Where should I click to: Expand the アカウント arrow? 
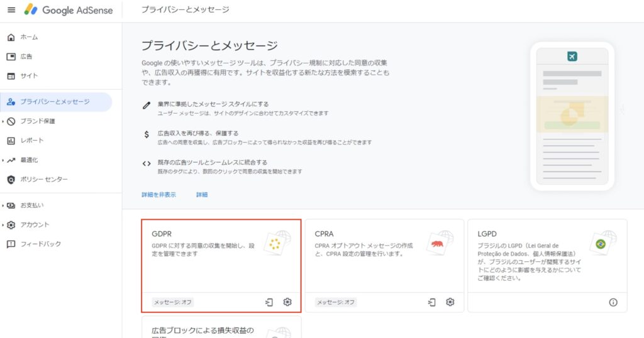coord(3,225)
